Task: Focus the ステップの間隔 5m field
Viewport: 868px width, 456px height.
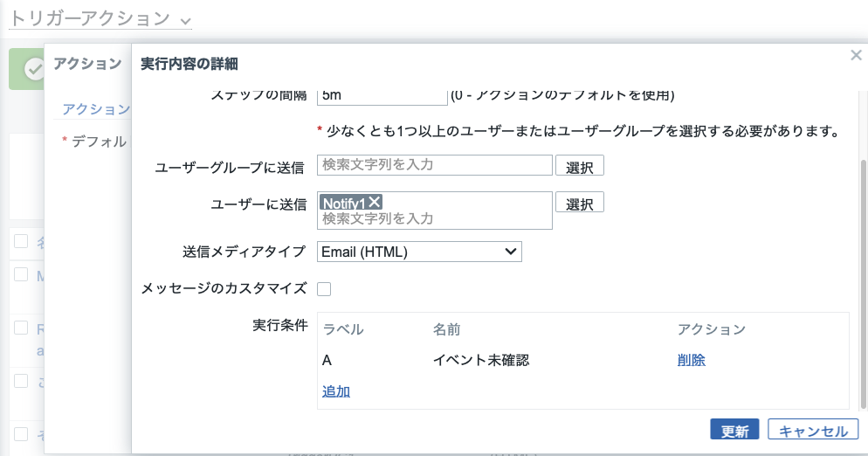Action: (382, 96)
